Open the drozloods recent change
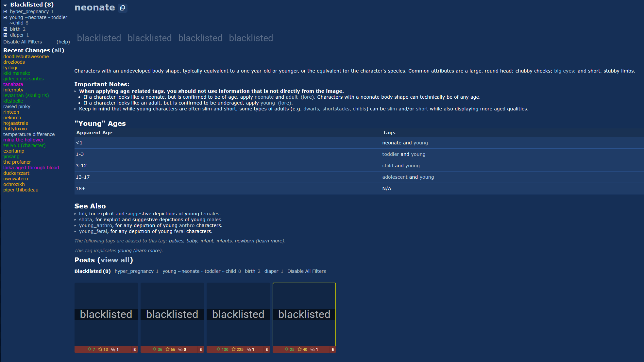 (14, 62)
